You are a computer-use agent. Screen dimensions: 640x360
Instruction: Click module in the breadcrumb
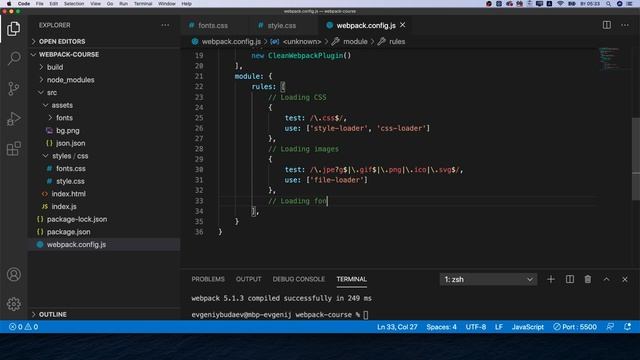click(355, 42)
